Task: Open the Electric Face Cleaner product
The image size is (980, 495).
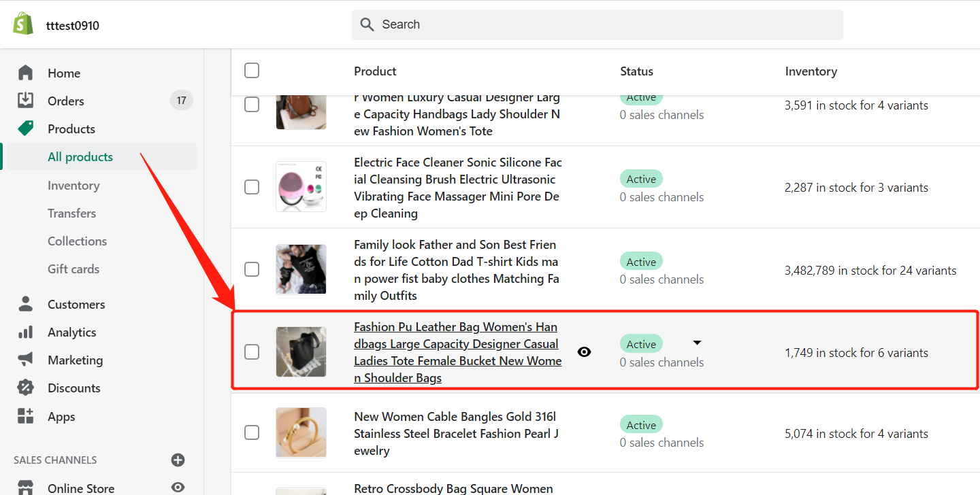Action: (x=458, y=188)
